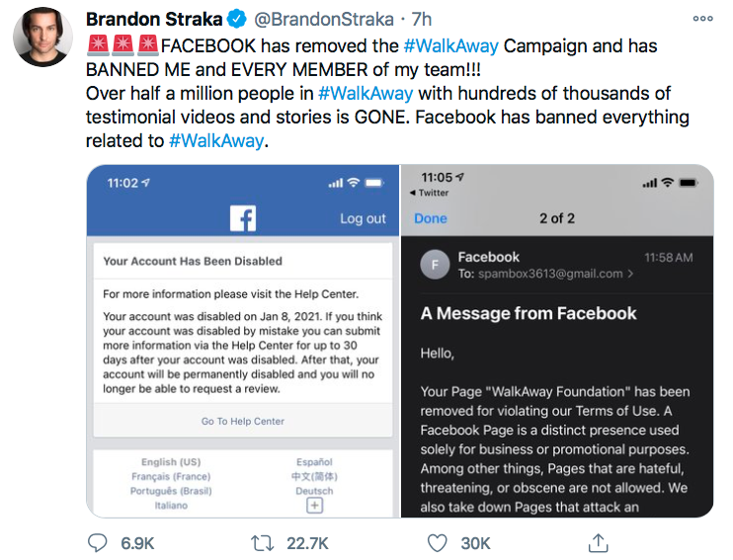This screenshot has height=560, width=733.
Task: Click the gray Facebook sender avatar circle
Action: pyautogui.click(x=435, y=265)
